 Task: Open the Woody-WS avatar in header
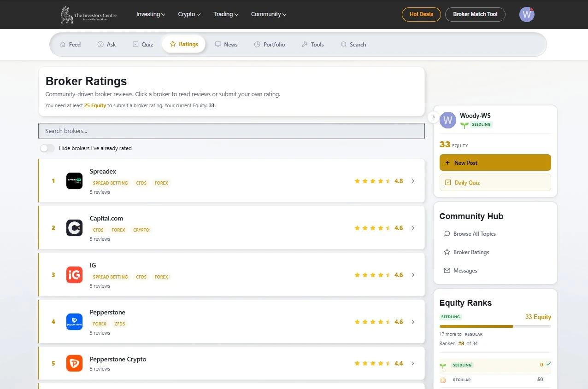(x=527, y=15)
